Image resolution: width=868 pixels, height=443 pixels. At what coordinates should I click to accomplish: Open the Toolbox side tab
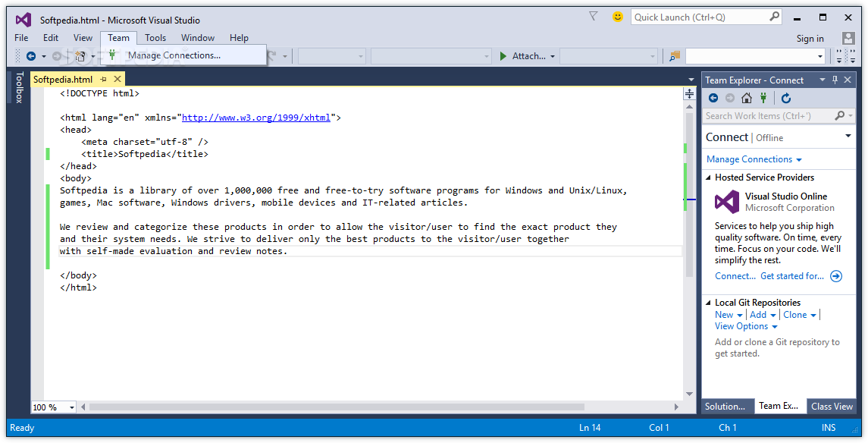19,87
